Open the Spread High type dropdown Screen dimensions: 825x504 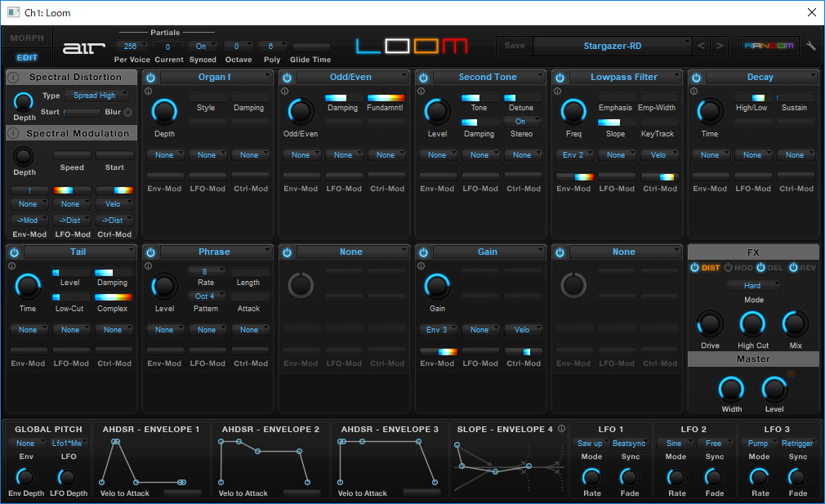(97, 96)
